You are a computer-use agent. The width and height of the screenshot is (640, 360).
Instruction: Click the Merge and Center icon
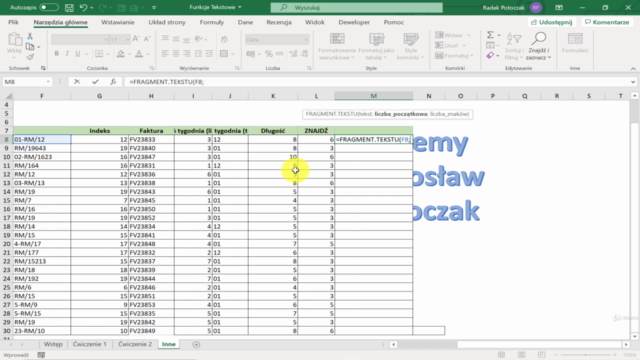[x=223, y=53]
